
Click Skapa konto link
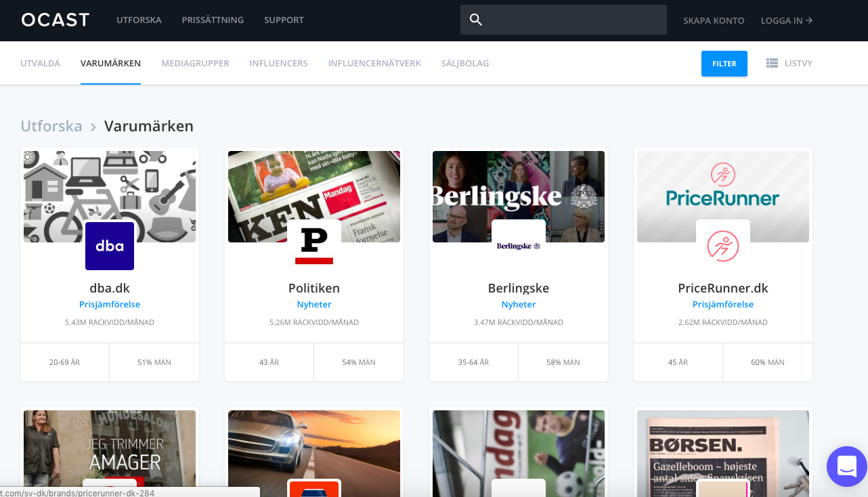714,20
